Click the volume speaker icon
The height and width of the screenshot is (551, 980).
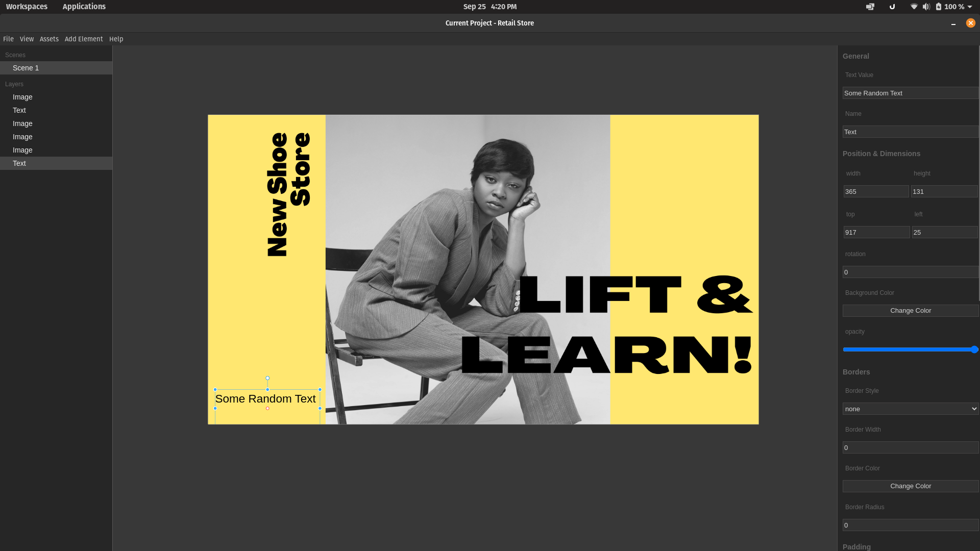tap(926, 7)
